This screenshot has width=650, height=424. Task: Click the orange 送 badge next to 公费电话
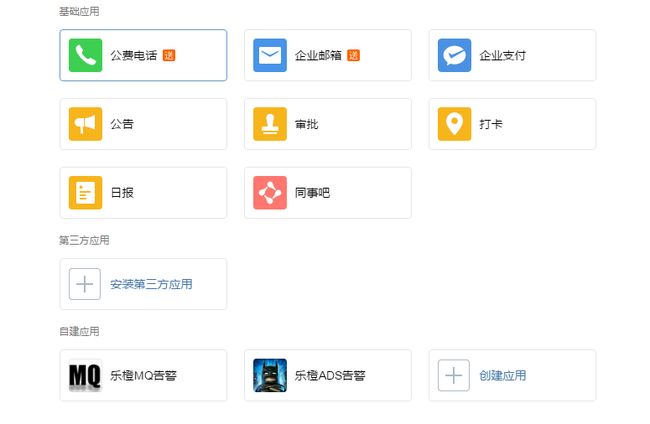169,55
